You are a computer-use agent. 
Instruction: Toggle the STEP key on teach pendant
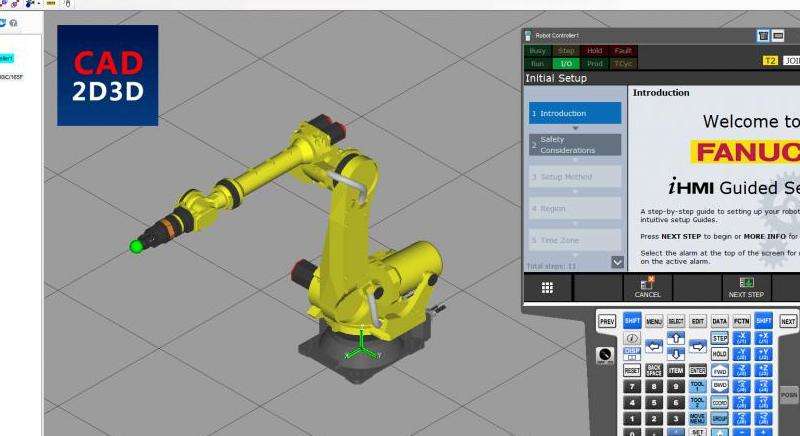point(719,339)
